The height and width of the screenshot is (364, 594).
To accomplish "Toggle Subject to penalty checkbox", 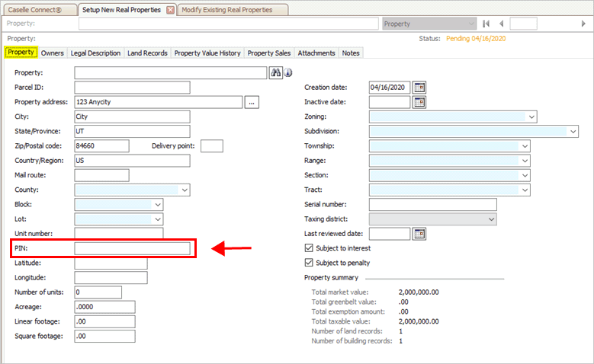I will tap(309, 263).
